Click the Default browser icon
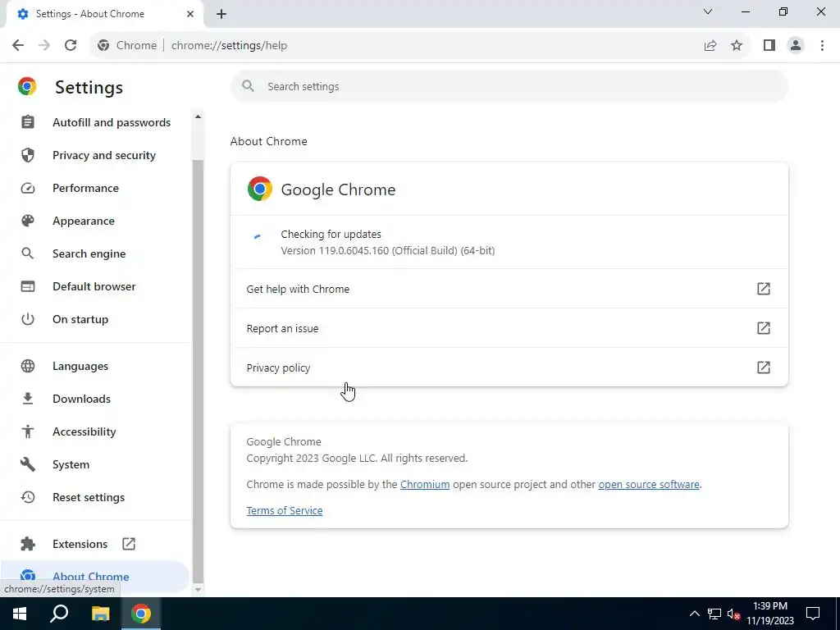The width and height of the screenshot is (840, 630). click(27, 286)
